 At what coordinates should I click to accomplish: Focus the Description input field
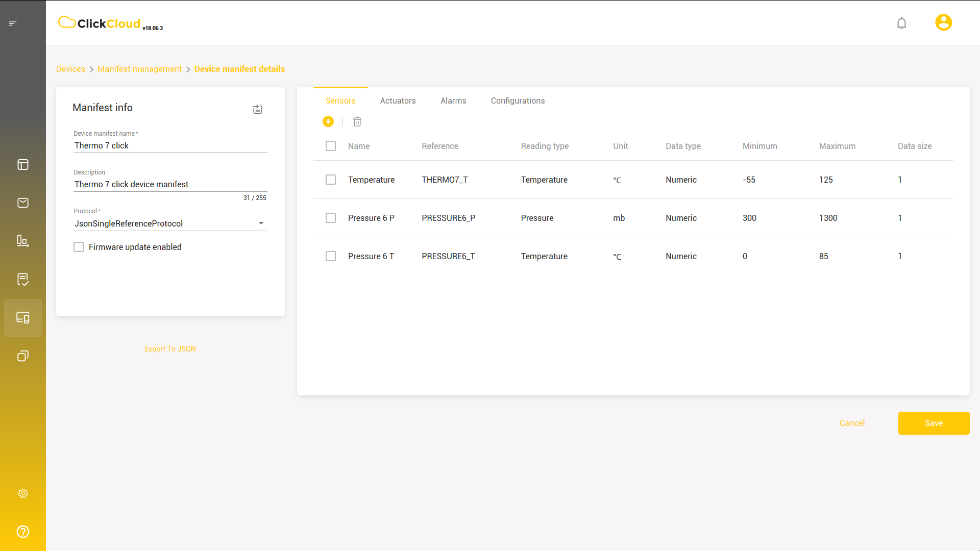(170, 184)
